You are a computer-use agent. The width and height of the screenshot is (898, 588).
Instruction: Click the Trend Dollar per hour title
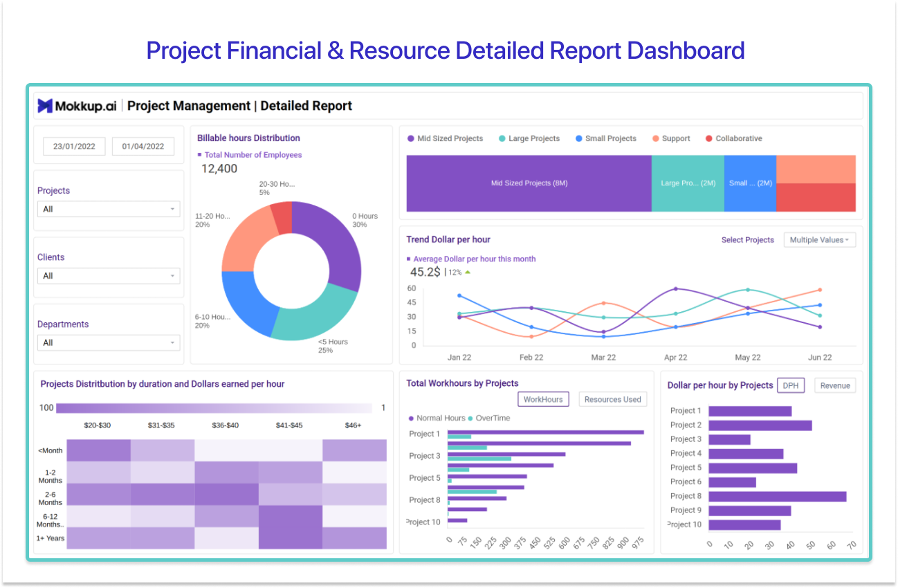click(448, 239)
